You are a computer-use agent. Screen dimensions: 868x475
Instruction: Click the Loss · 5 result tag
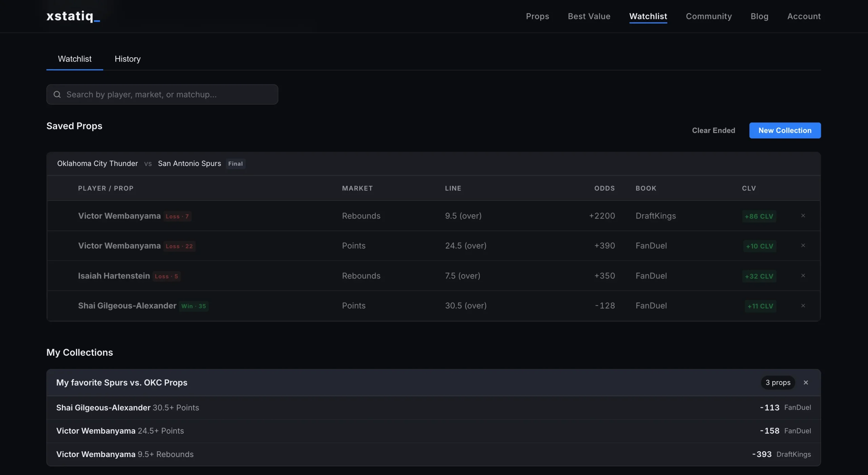166,276
